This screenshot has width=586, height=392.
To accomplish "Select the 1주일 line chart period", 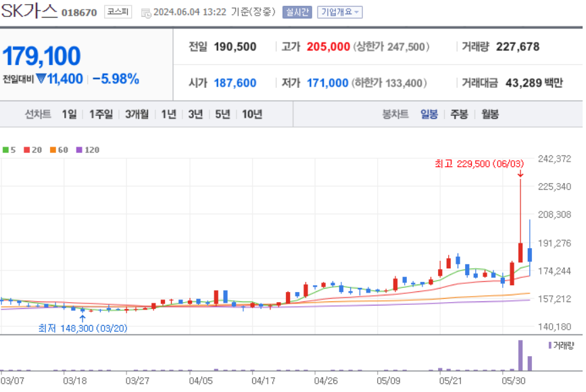I will pos(101,114).
